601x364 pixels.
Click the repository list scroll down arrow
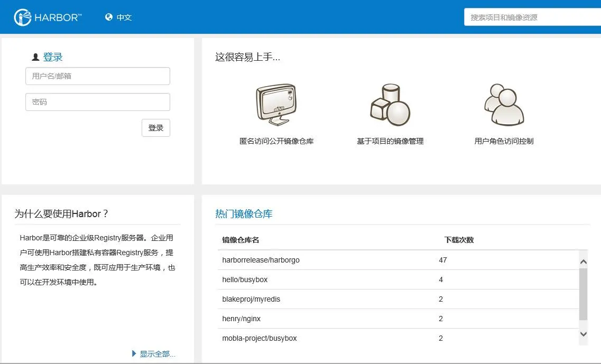(x=584, y=334)
